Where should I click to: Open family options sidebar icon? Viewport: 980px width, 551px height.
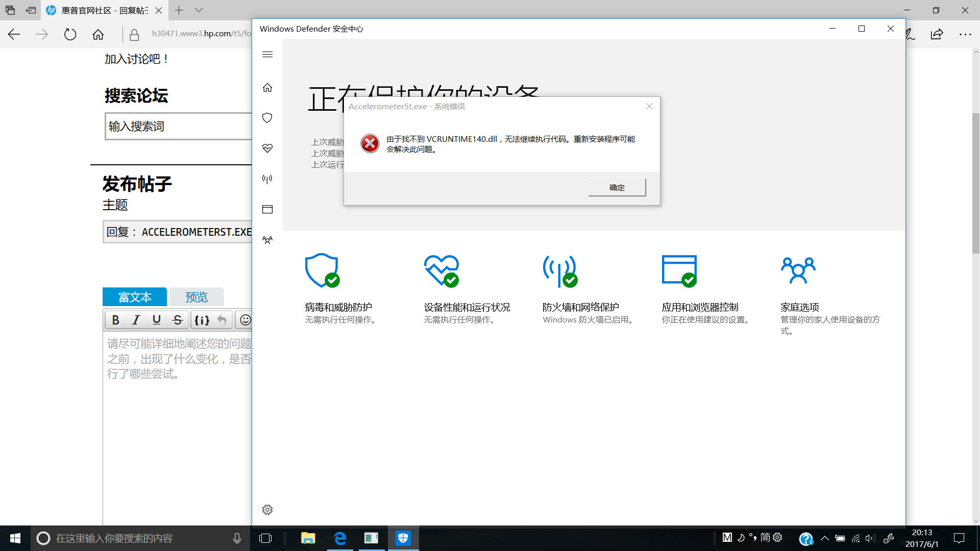tap(267, 240)
